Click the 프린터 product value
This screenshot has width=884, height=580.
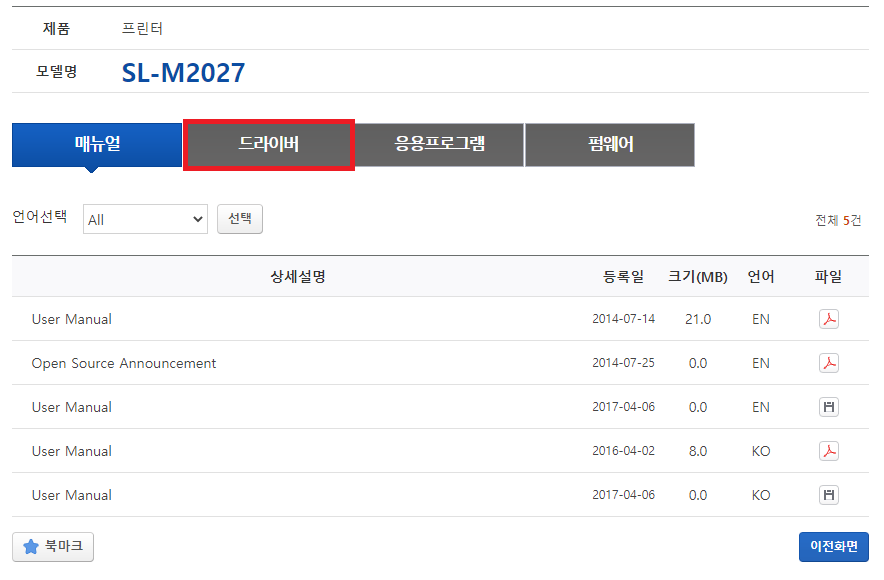tap(142, 29)
